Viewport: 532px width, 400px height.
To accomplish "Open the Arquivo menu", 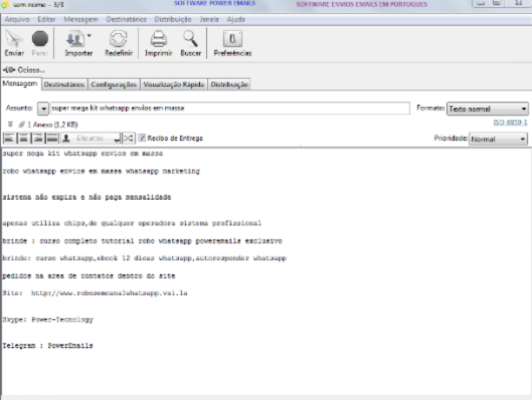I will (x=17, y=19).
